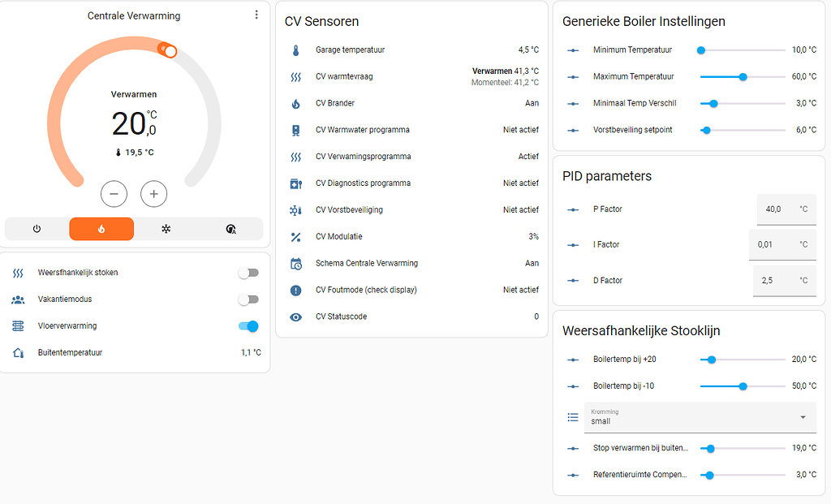Click the Garage temperatuur thermometer icon
This screenshot has width=831, height=504.
coord(296,50)
